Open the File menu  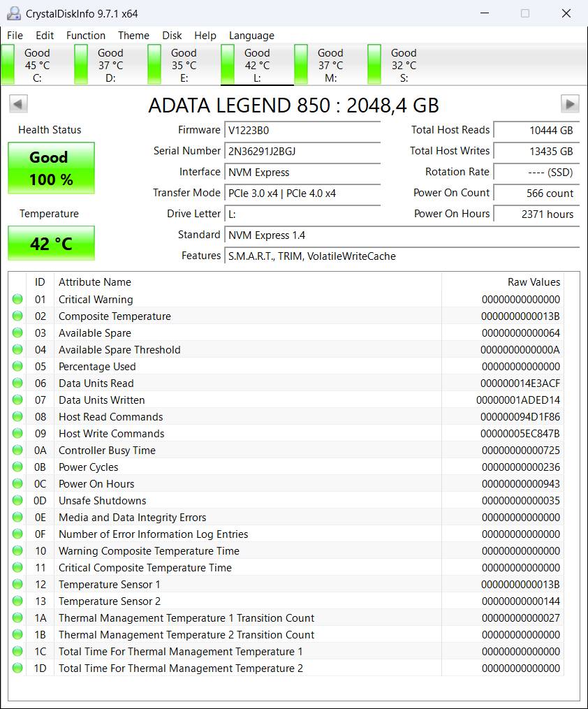[x=15, y=35]
